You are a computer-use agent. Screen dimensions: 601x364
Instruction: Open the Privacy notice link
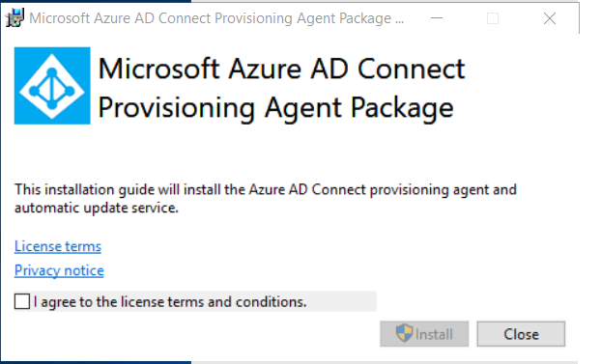pos(59,270)
